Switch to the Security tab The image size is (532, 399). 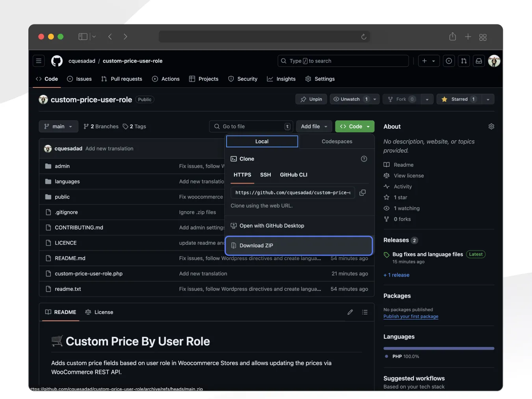(x=243, y=79)
